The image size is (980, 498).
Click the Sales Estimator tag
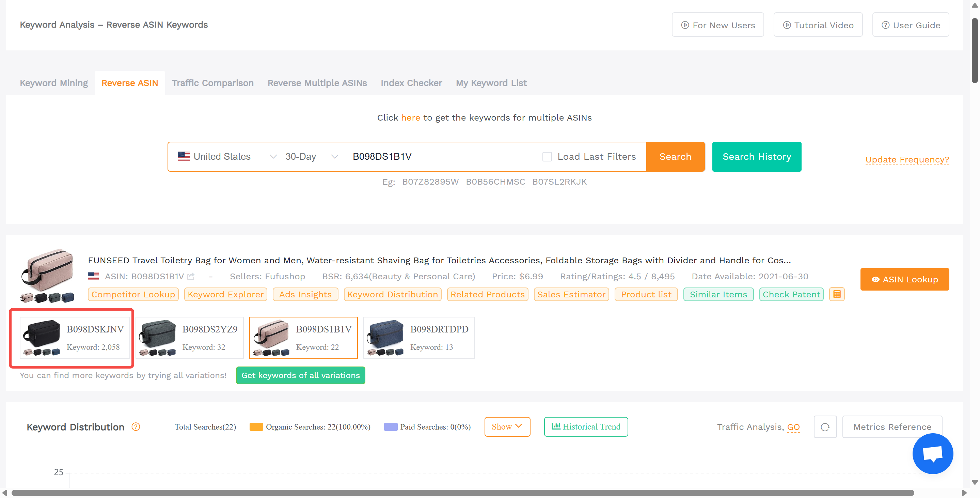pyautogui.click(x=571, y=294)
